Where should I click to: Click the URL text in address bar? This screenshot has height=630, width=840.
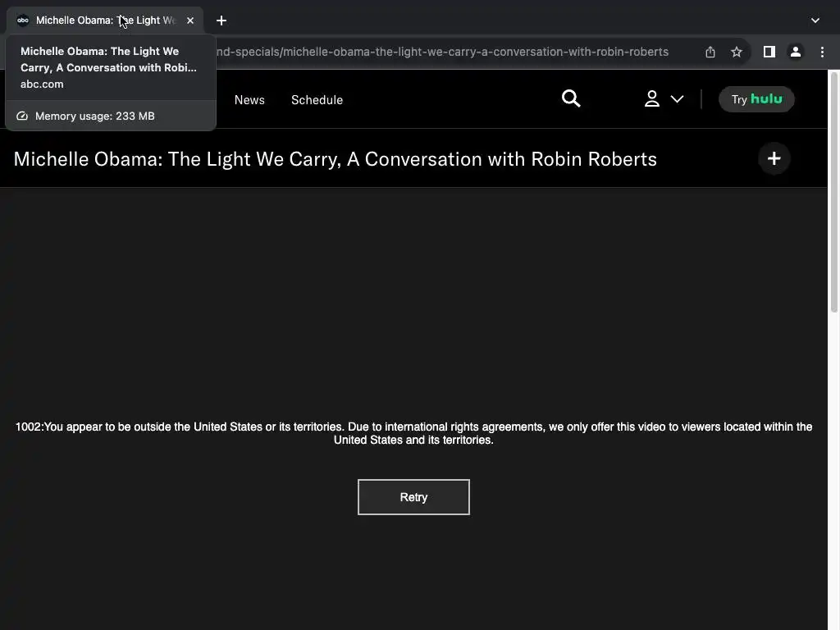coord(442,52)
